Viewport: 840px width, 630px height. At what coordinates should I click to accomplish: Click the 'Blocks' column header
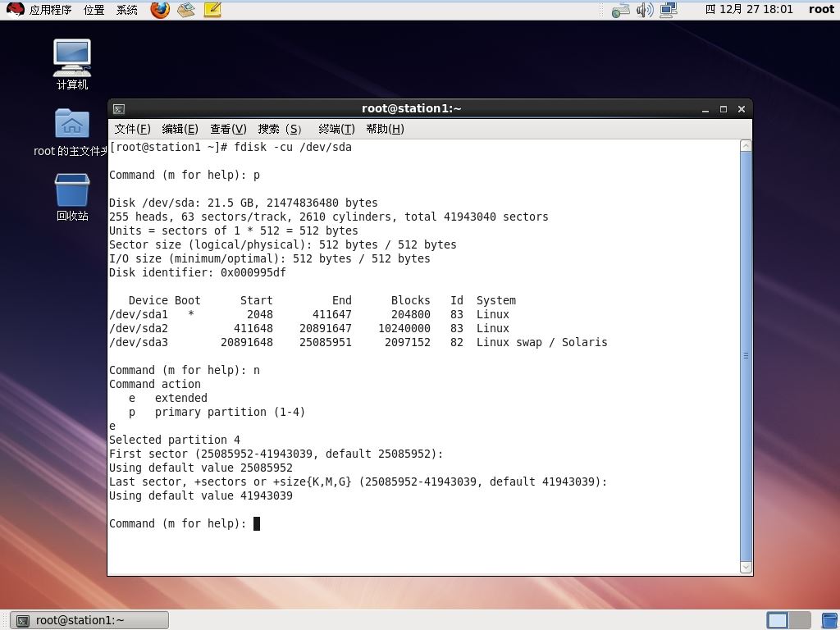coord(410,300)
